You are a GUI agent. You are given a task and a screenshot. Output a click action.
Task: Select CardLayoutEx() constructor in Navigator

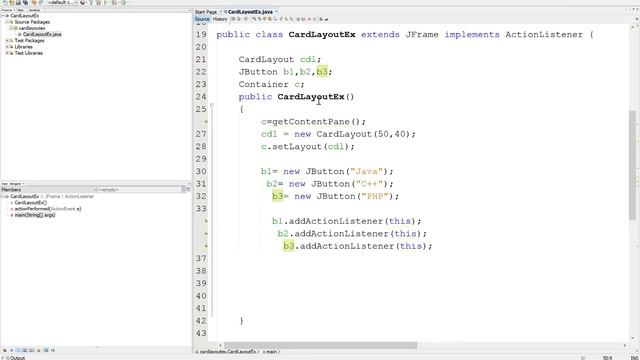pyautogui.click(x=31, y=202)
